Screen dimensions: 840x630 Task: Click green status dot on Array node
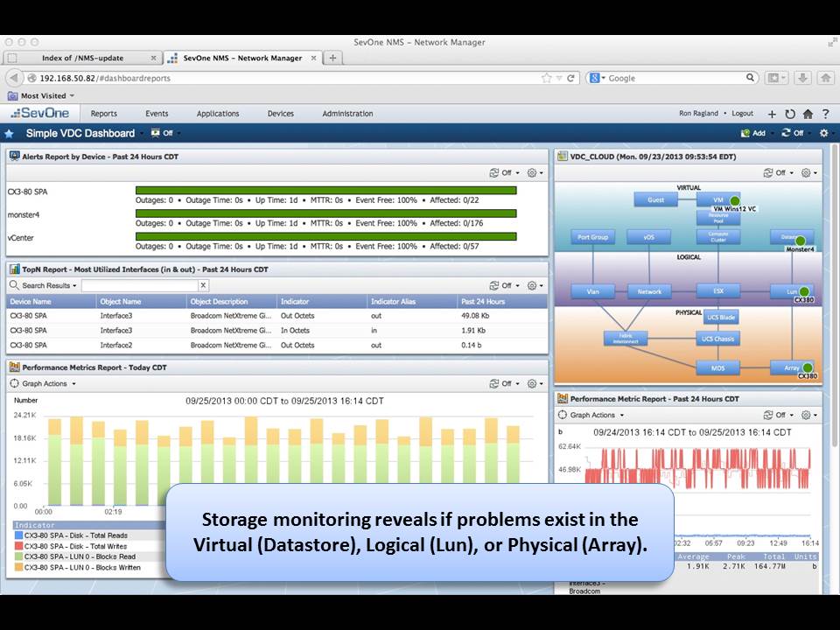point(808,367)
